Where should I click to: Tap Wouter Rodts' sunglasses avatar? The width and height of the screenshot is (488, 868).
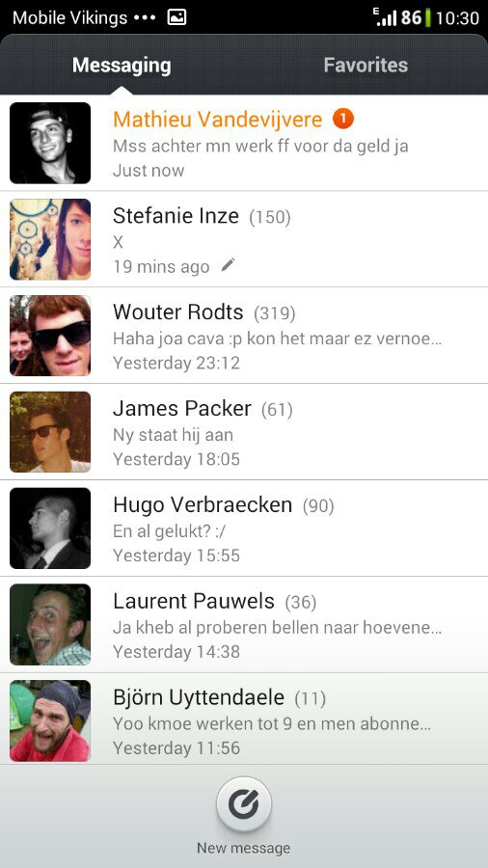pyautogui.click(x=50, y=336)
